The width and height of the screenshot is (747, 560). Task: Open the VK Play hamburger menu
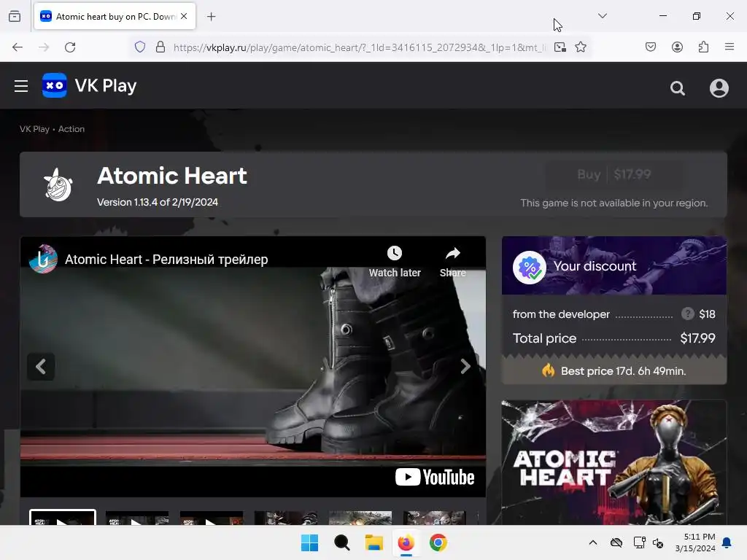(21, 86)
